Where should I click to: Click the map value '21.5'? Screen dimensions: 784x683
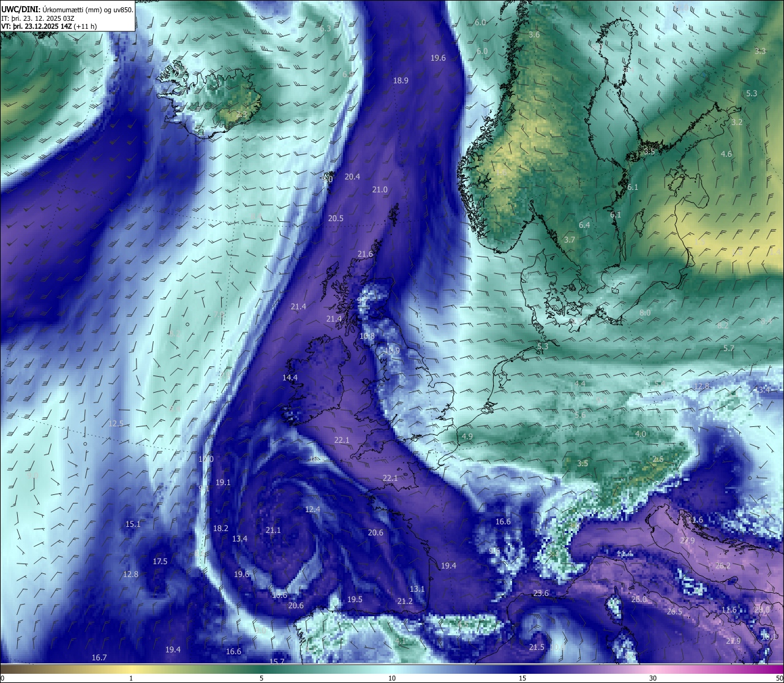[537, 647]
